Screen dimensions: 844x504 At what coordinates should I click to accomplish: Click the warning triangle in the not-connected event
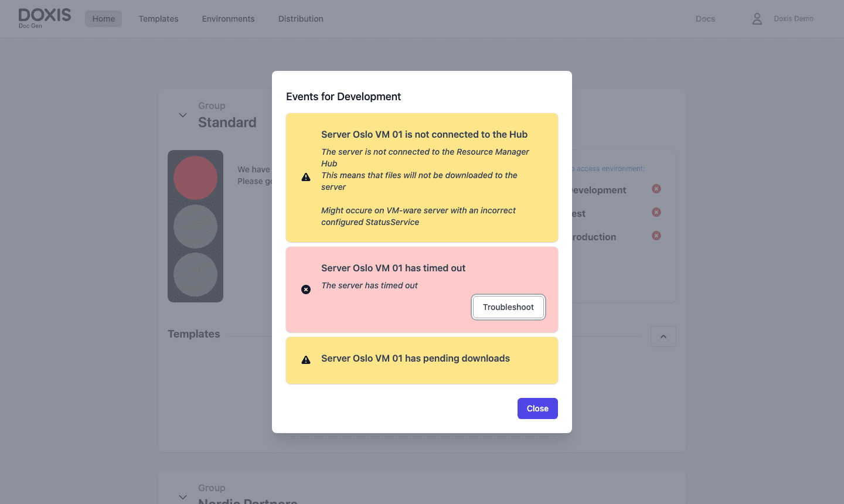coord(306,177)
